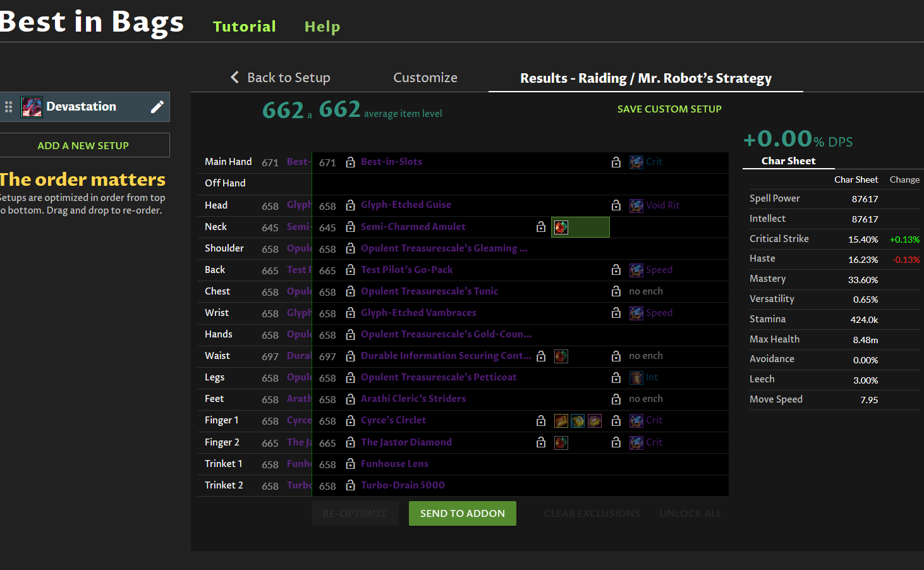Toggle the item lock for Best-in-Slots
This screenshot has height=570, width=924.
(x=350, y=162)
